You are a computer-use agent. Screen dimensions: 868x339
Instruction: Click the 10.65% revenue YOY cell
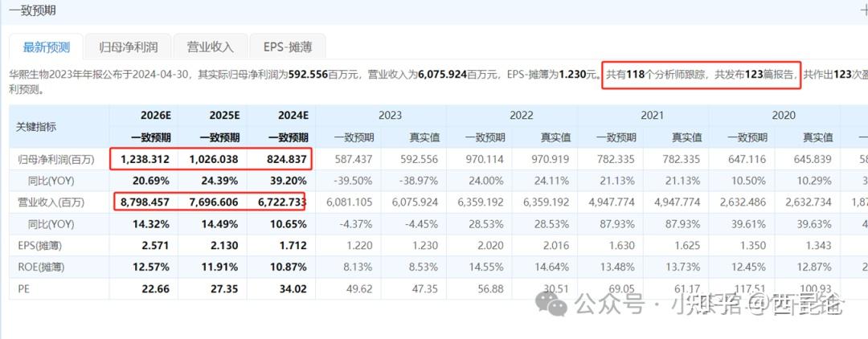coord(287,224)
